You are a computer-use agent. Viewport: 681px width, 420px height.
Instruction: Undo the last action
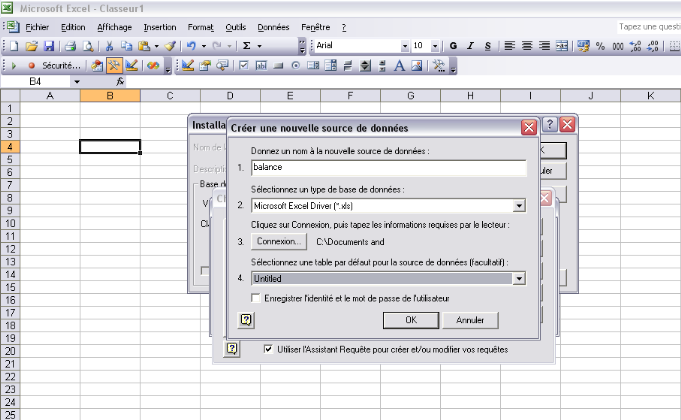191,46
